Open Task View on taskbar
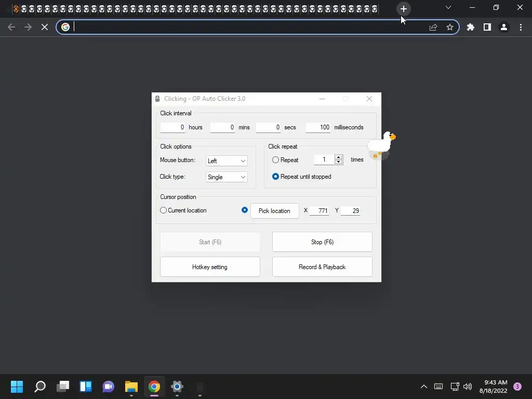The height and width of the screenshot is (399, 532). (63, 387)
